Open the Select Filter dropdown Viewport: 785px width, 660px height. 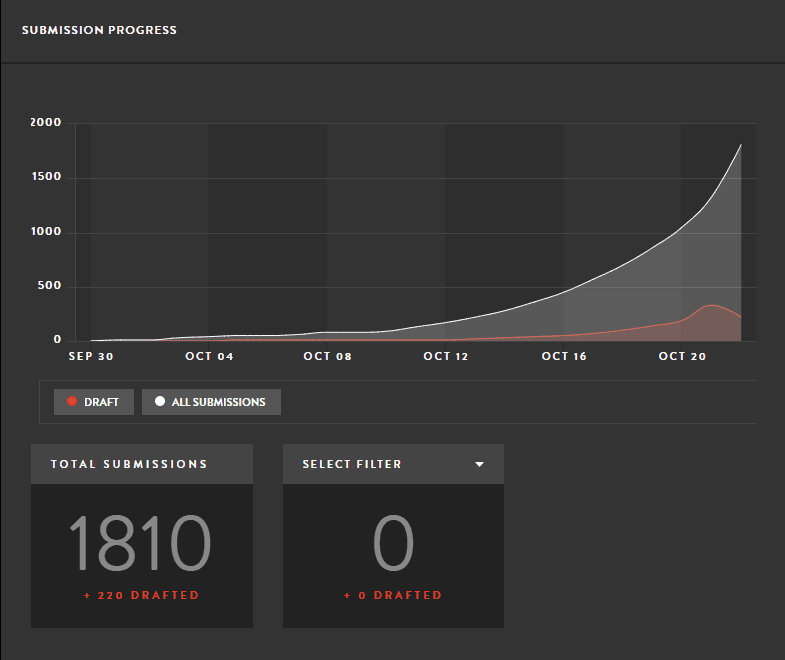(392, 464)
